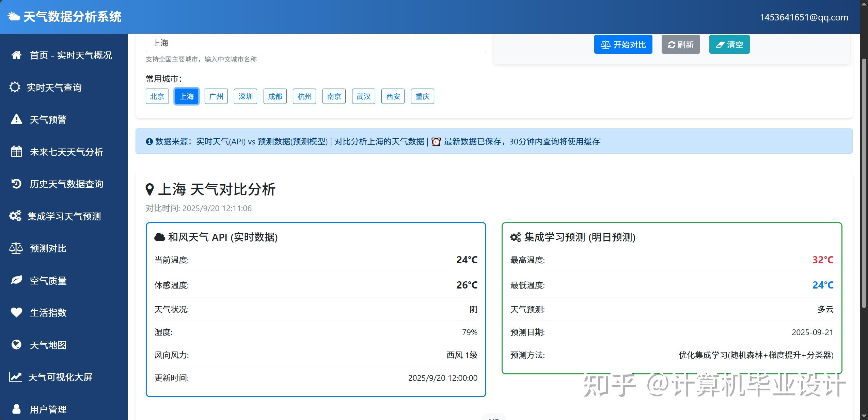Click the 天气预警 warning triangle icon
Viewport: 868px width, 420px height.
coord(15,119)
